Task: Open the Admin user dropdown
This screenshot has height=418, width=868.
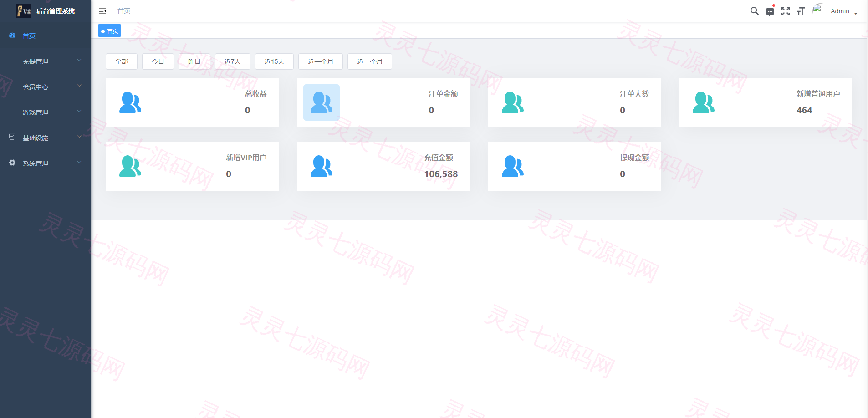Action: coord(843,11)
